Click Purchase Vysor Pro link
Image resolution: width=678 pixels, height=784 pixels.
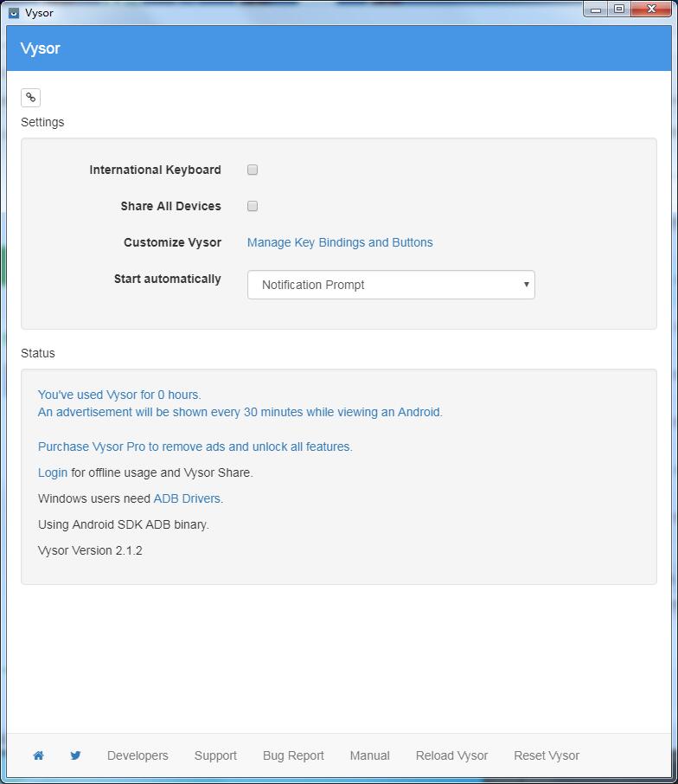pyautogui.click(x=195, y=447)
